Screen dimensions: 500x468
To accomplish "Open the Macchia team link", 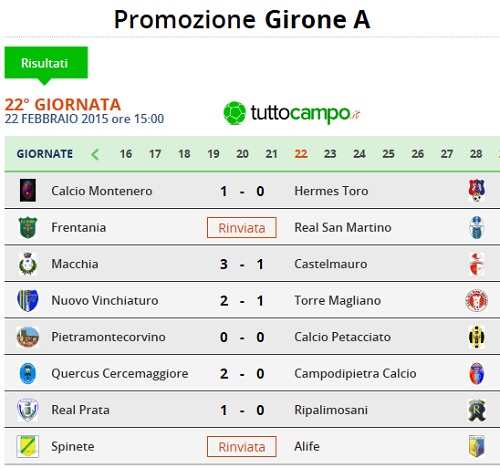I will point(75,264).
